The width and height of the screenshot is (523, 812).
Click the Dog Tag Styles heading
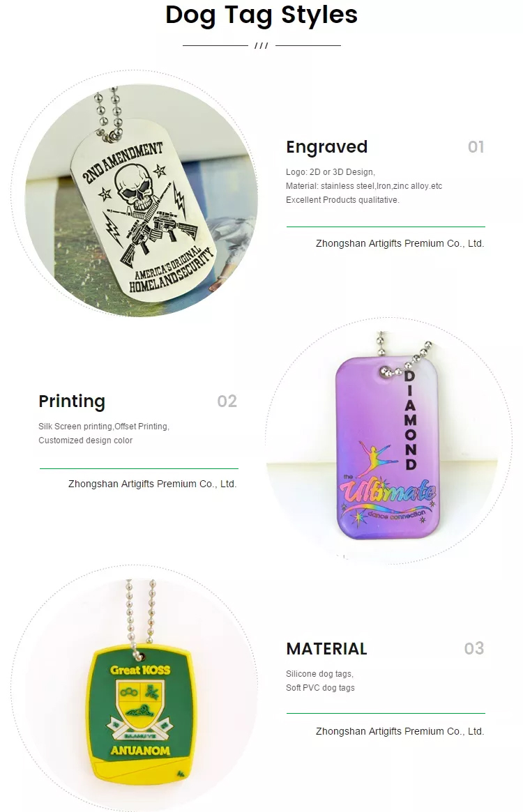261,15
